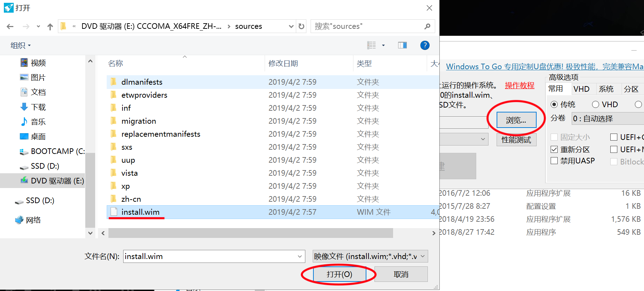Select the sxs folder

click(127, 147)
